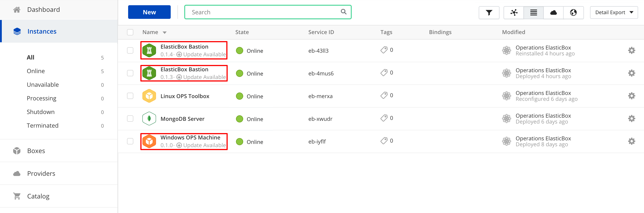Sort by the Service ID column header

(321, 32)
